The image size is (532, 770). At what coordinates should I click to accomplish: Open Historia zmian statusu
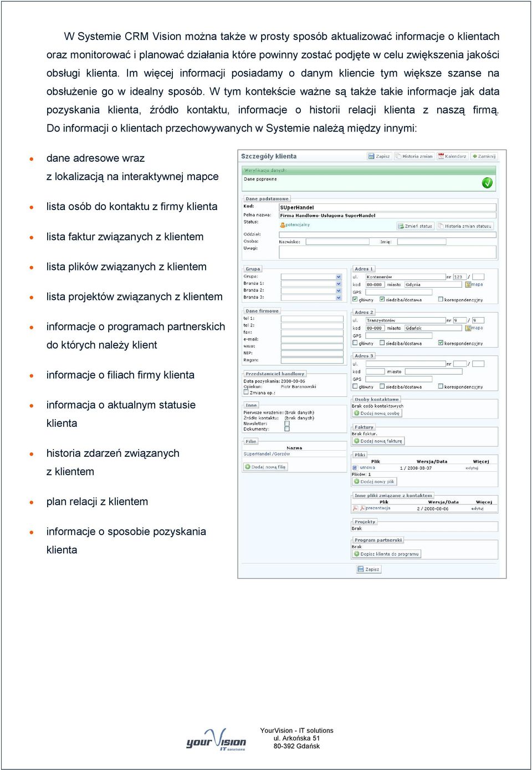[464, 226]
